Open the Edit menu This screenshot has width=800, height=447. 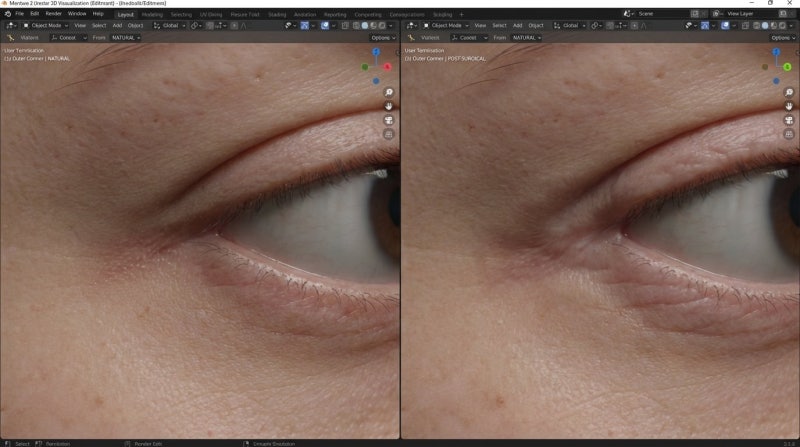pyautogui.click(x=35, y=14)
